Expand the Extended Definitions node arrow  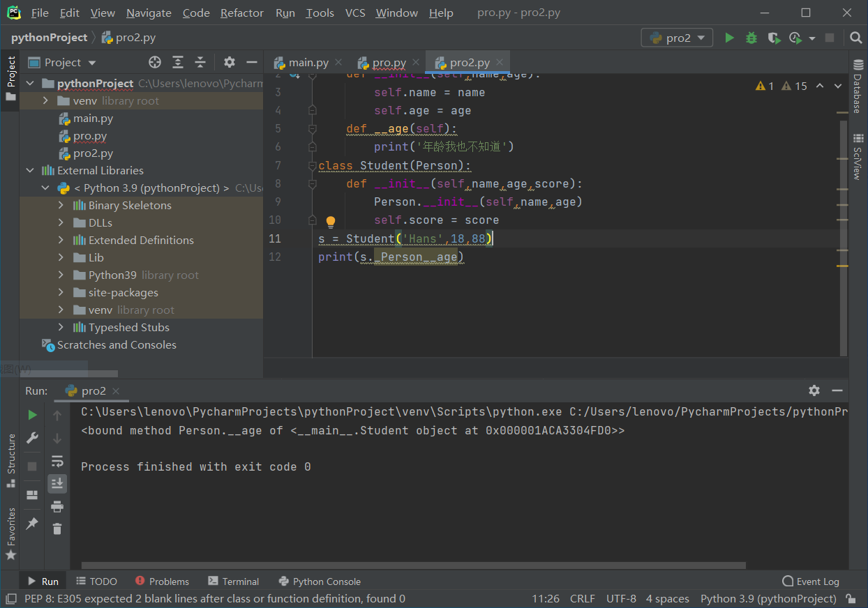(x=61, y=241)
